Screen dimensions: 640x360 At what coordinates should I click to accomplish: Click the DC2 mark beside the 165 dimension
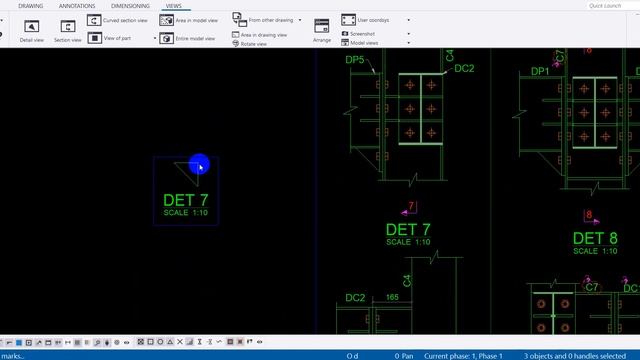pos(355,298)
